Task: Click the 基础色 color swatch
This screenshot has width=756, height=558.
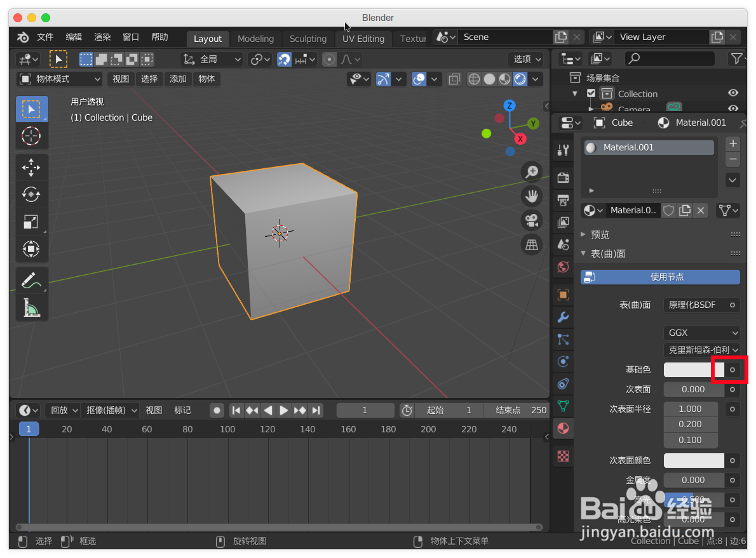Action: (694, 369)
